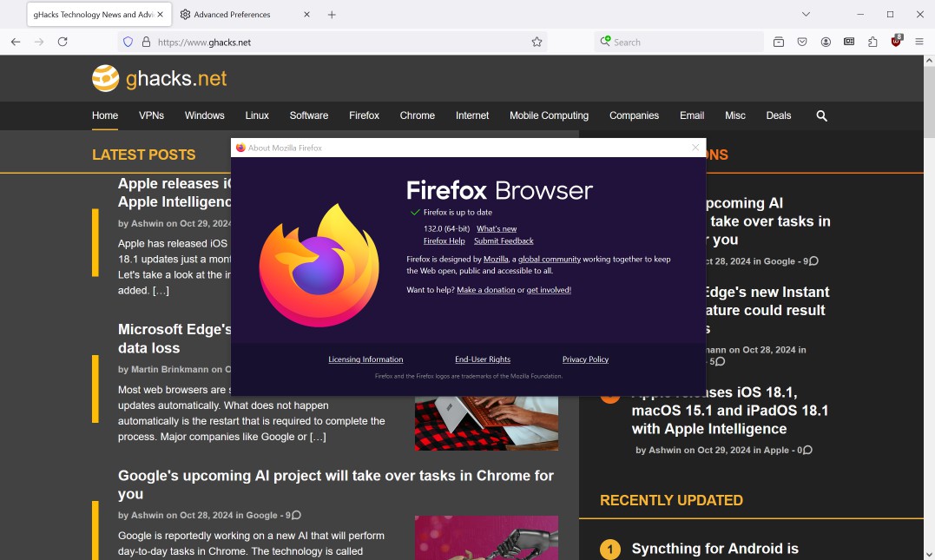This screenshot has width=935, height=560.
Task: Open the Firefox application hamburger menu
Action: [x=919, y=42]
